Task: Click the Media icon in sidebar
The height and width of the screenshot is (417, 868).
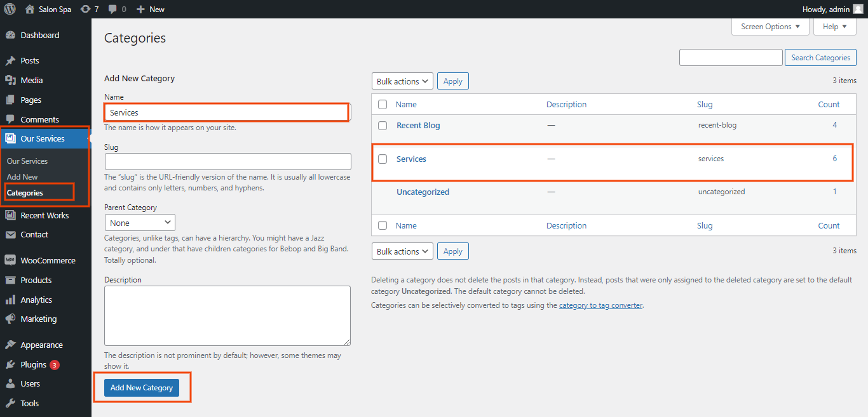Action: pyautogui.click(x=10, y=81)
